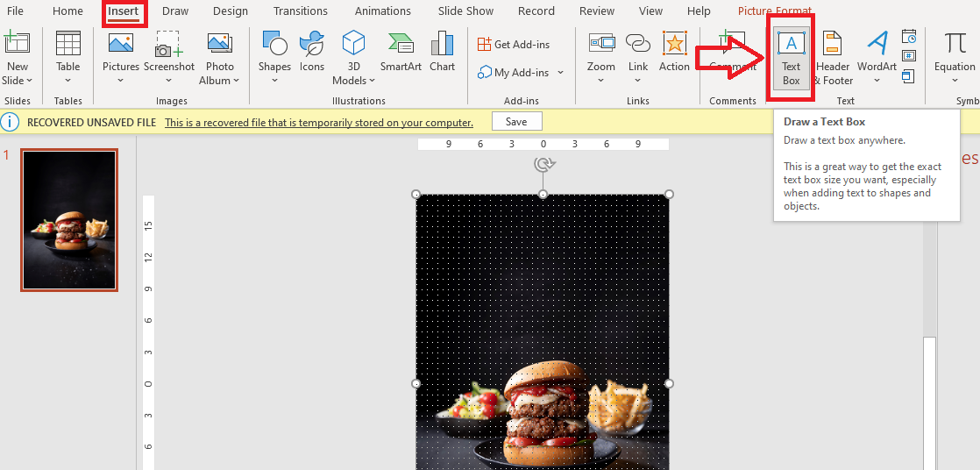980x470 pixels.
Task: Click the Equation pi icon
Action: click(955, 43)
